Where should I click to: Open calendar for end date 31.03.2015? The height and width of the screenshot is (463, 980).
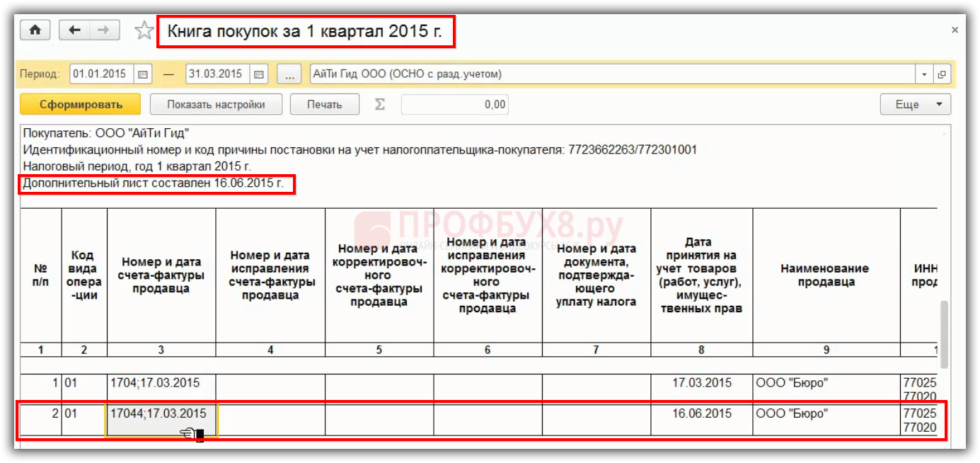(x=259, y=74)
